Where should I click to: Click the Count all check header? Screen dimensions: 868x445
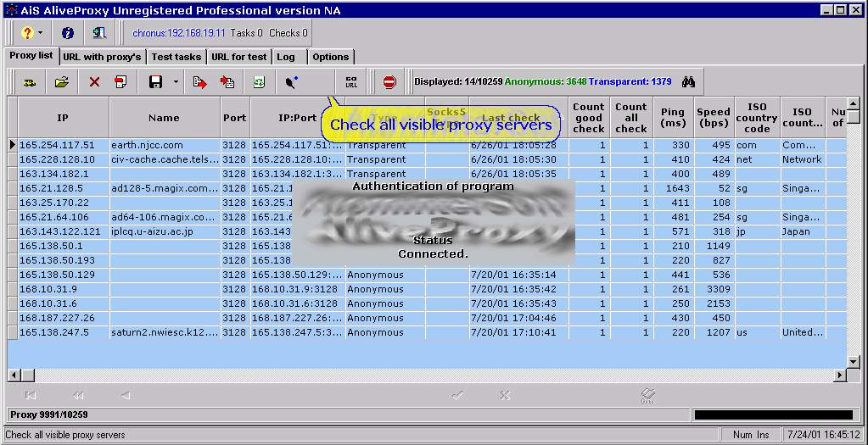click(x=631, y=118)
